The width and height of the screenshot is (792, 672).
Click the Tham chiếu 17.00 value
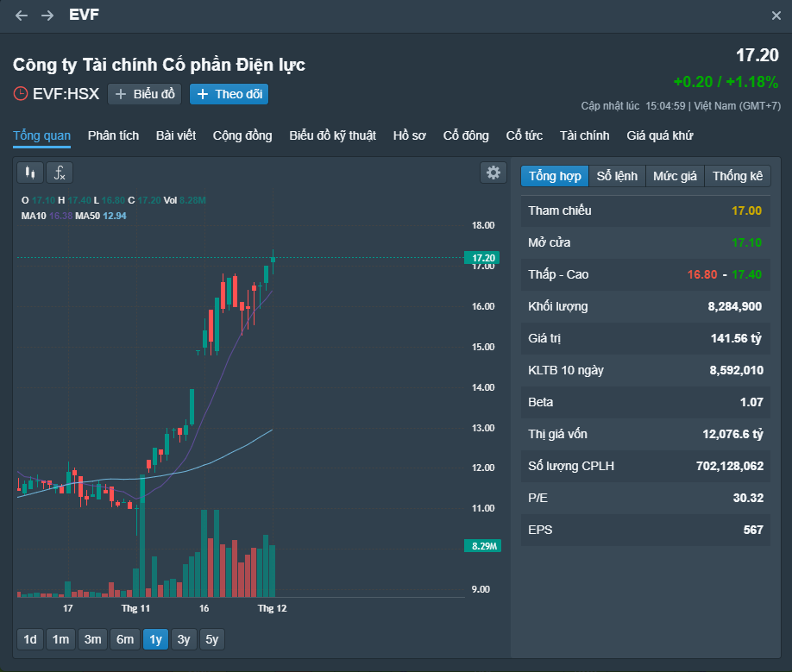pos(746,210)
